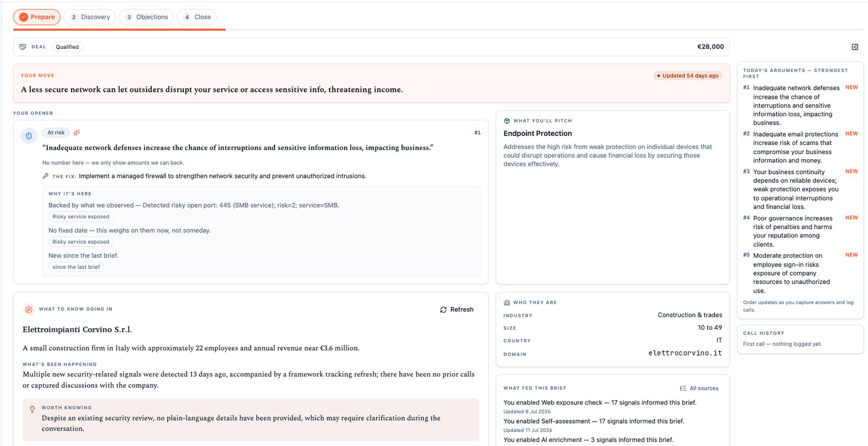The image size is (868, 446).
Task: Click the checkmark icon in the Prepare step
Action: point(23,17)
